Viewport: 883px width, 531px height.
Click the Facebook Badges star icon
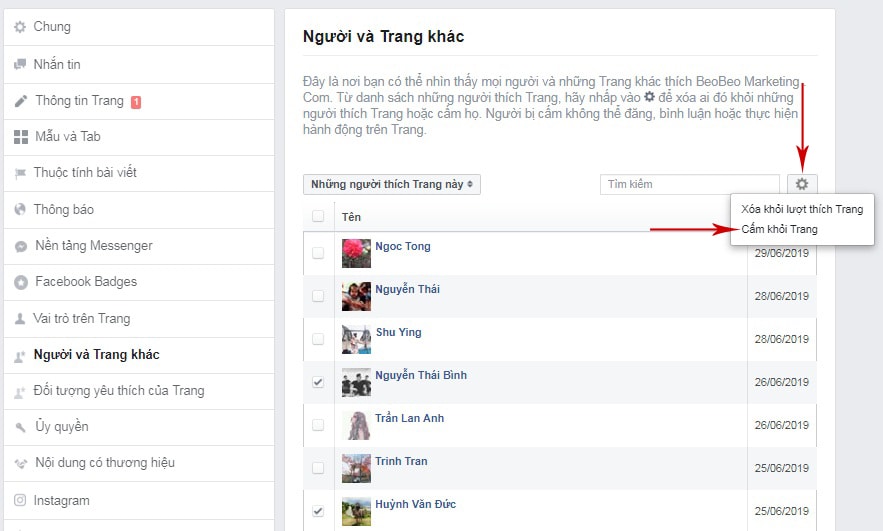coord(20,282)
